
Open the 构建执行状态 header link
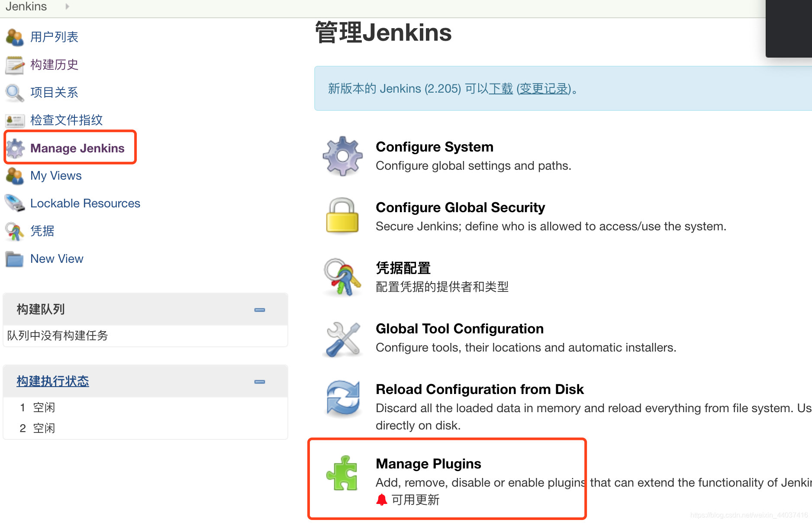pos(53,381)
